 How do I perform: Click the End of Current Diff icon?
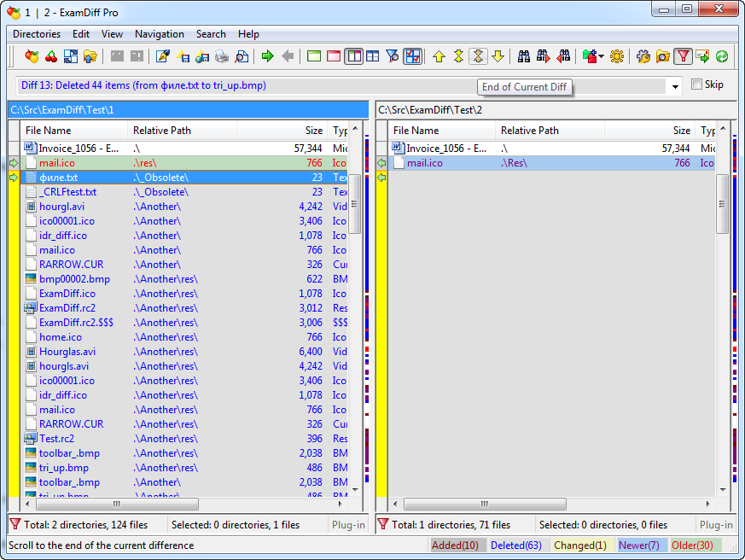479,56
